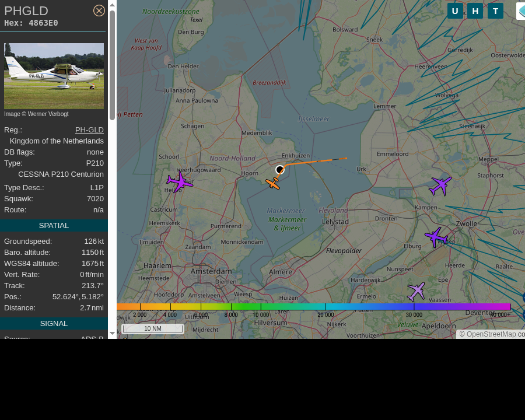Select the purple aircraft north of Kampen
This screenshot has height=420, width=525.
click(x=440, y=185)
